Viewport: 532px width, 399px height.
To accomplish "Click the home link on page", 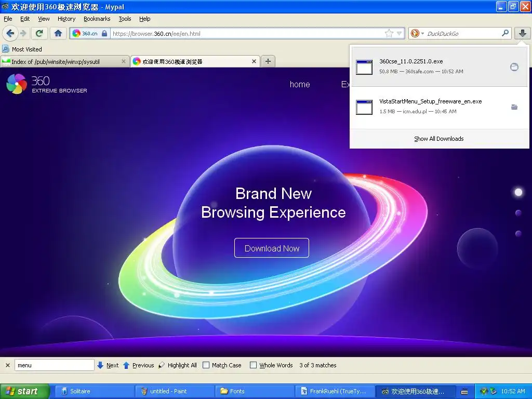I will point(300,84).
